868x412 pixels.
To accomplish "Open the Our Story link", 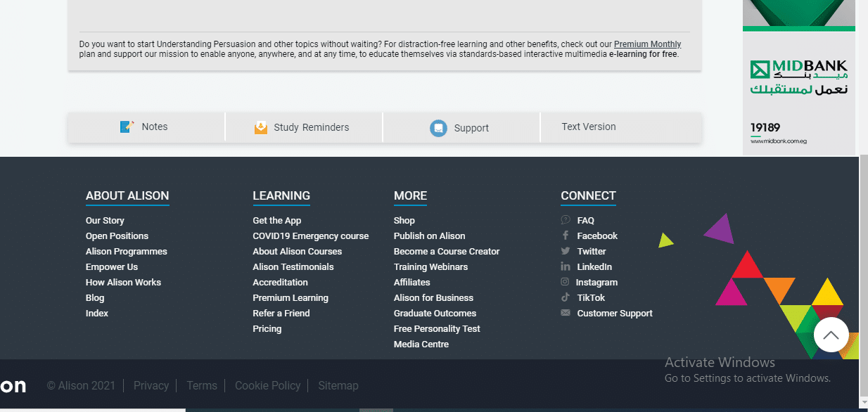I will point(105,220).
